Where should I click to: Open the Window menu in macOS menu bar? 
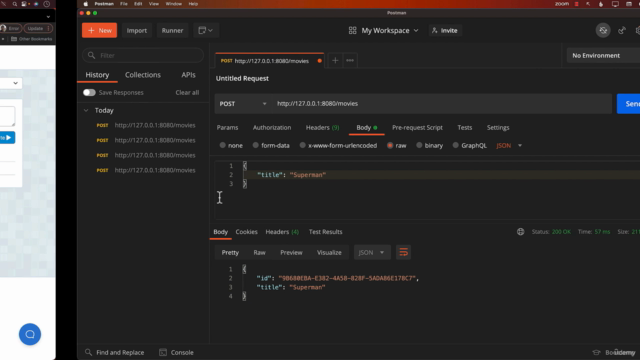(x=173, y=4)
